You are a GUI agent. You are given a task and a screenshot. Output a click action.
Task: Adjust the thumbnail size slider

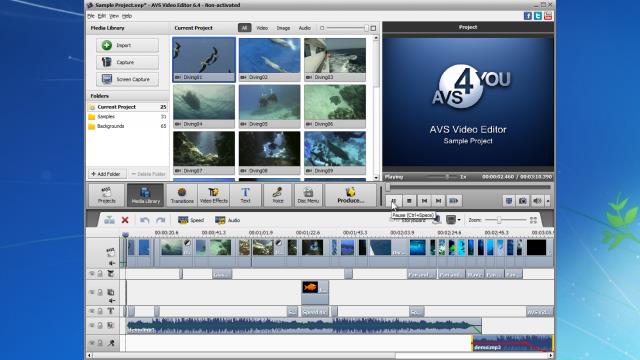[x=366, y=28]
